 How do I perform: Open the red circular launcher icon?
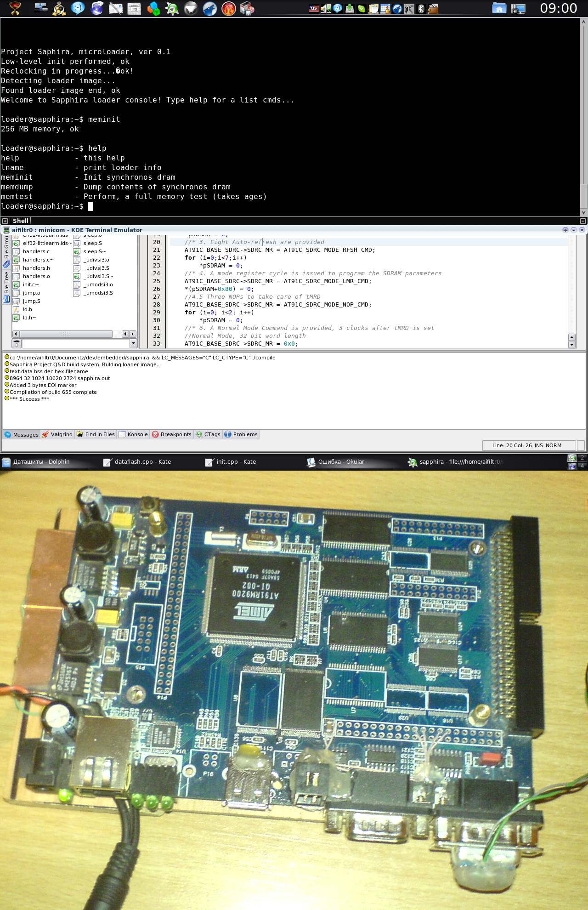point(228,8)
